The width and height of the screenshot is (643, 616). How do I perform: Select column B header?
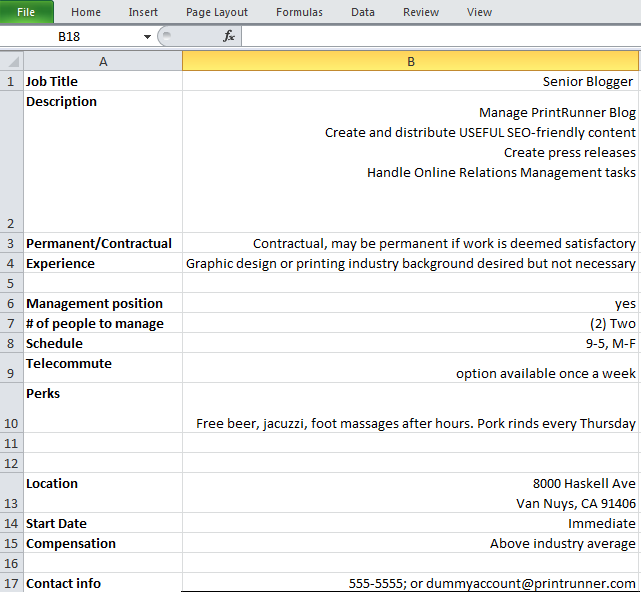[411, 62]
